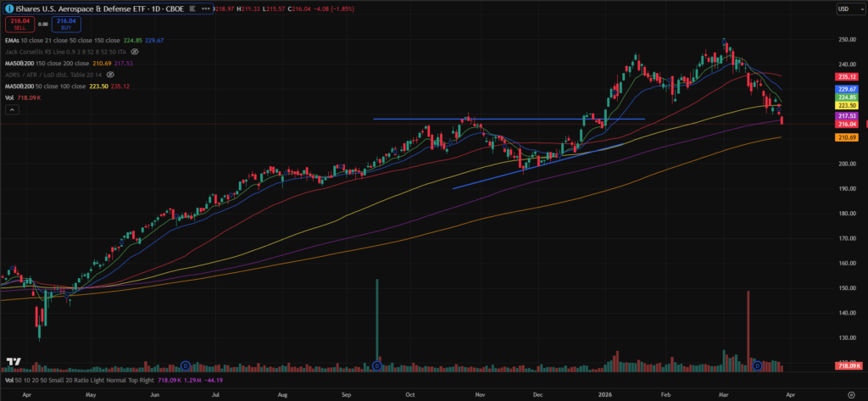Click the 210.69 orange moving average label
868x401 pixels.
tap(845, 137)
